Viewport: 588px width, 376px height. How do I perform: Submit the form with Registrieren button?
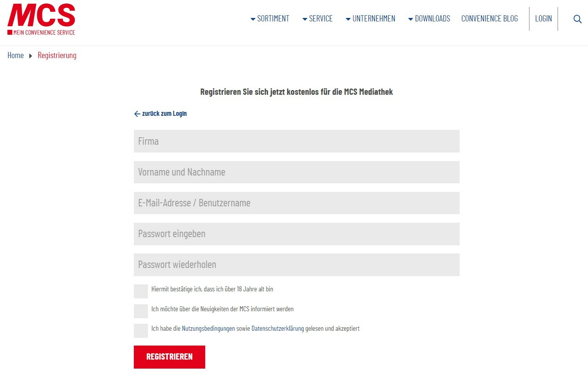(169, 357)
